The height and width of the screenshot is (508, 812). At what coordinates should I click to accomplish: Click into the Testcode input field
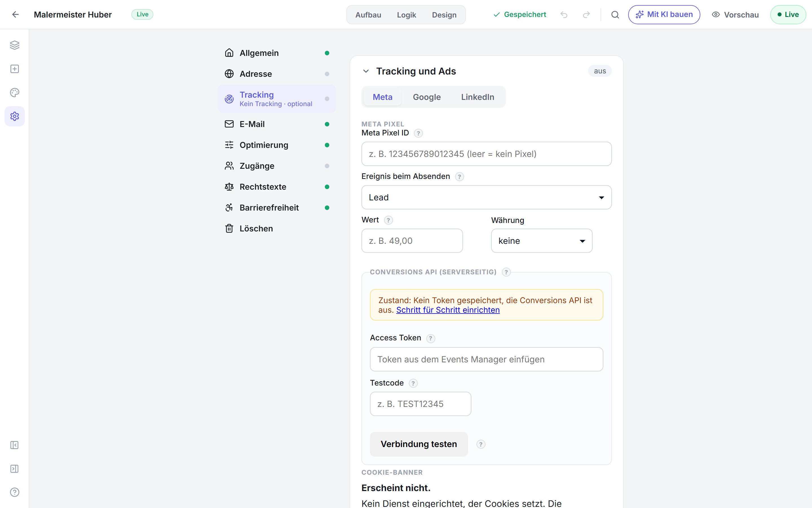pyautogui.click(x=420, y=404)
